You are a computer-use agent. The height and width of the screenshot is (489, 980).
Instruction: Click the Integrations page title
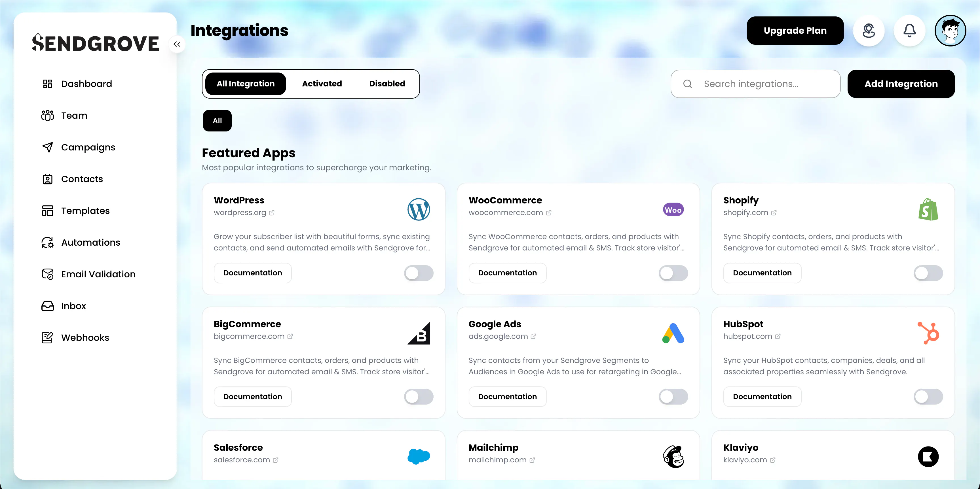coord(239,30)
